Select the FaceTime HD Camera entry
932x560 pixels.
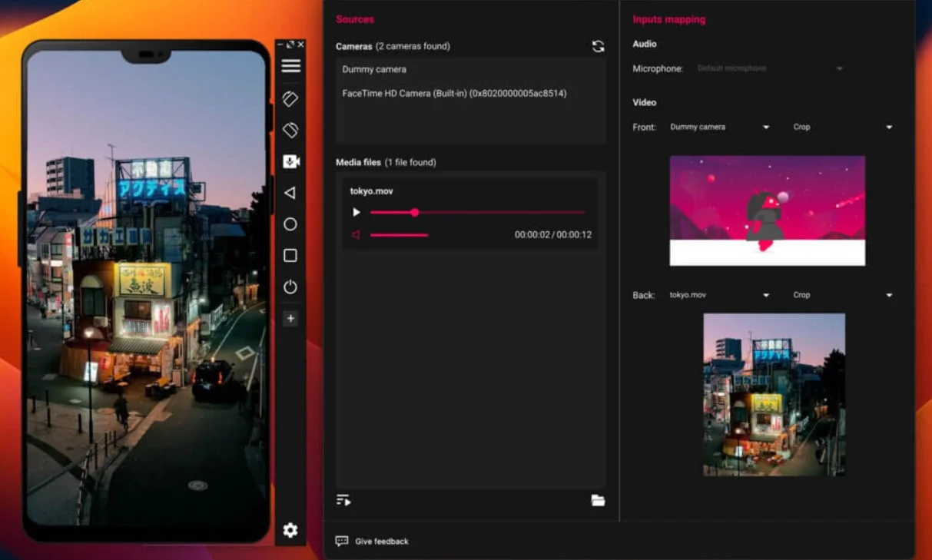(x=454, y=94)
